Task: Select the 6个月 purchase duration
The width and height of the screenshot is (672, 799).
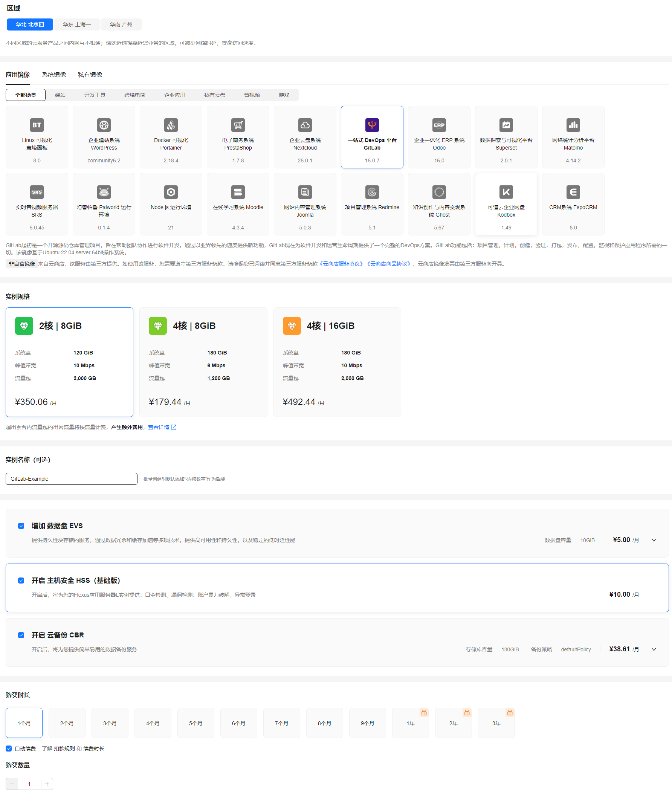Action: pos(239,723)
